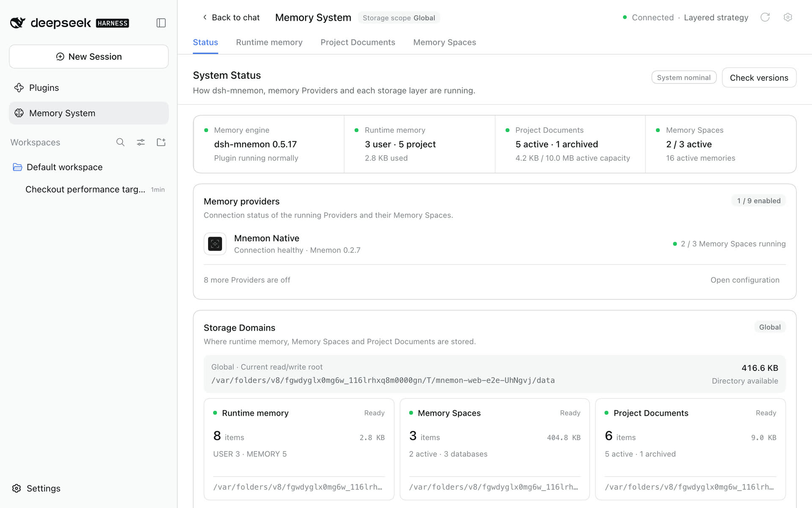Open the Checkout performance targ... session

pos(89,190)
